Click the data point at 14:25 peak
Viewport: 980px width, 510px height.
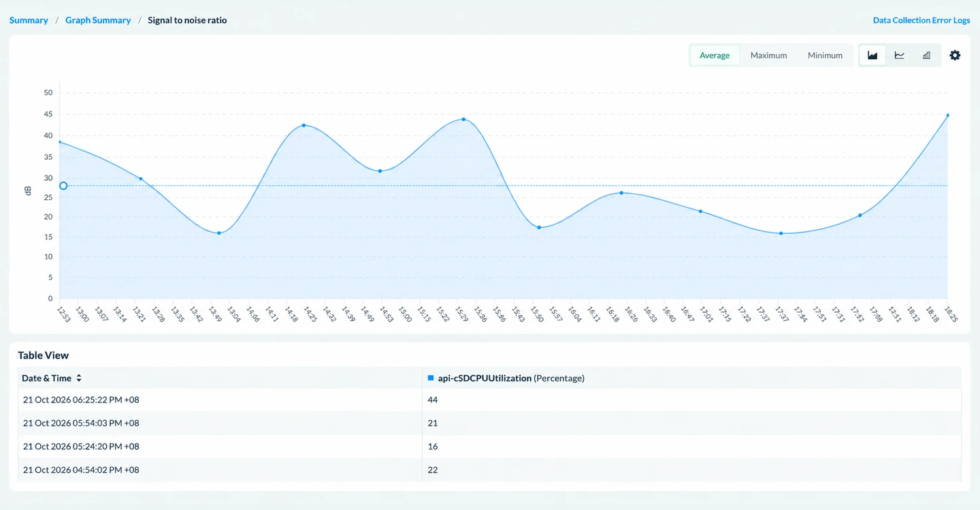(304, 125)
